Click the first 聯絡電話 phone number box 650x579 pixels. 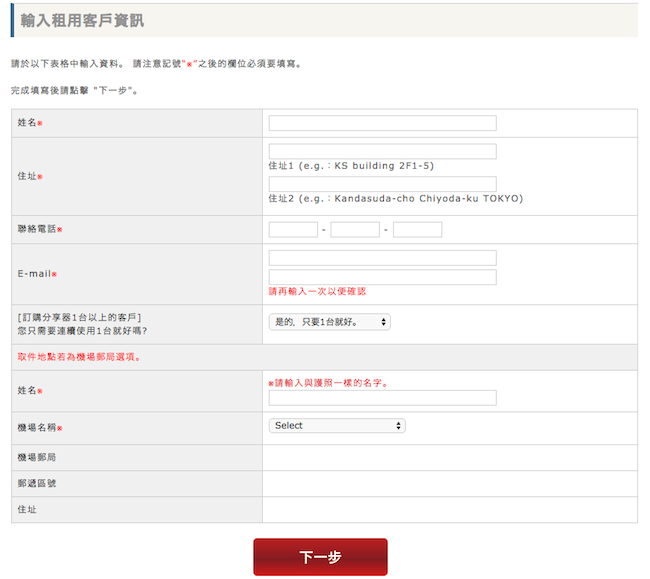click(293, 230)
